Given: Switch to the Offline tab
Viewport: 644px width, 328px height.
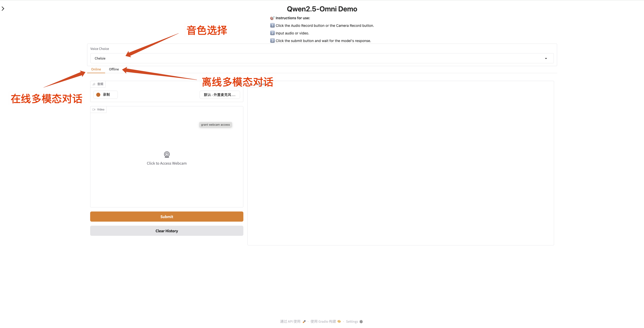Looking at the screenshot, I should pyautogui.click(x=114, y=69).
